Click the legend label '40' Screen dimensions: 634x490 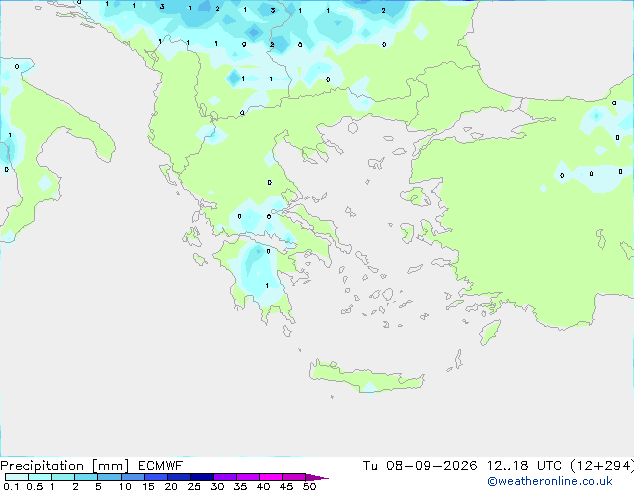coord(263,486)
